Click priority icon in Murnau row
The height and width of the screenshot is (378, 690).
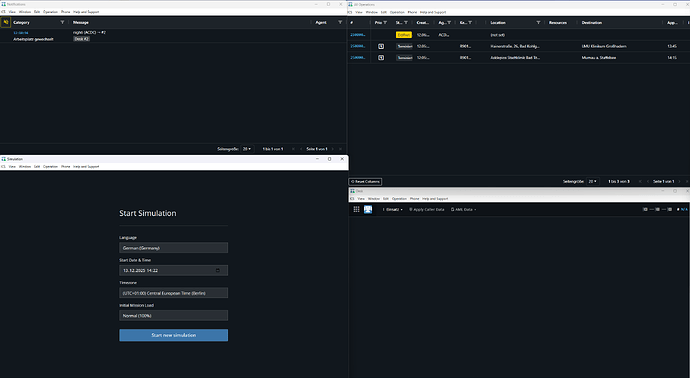click(381, 58)
